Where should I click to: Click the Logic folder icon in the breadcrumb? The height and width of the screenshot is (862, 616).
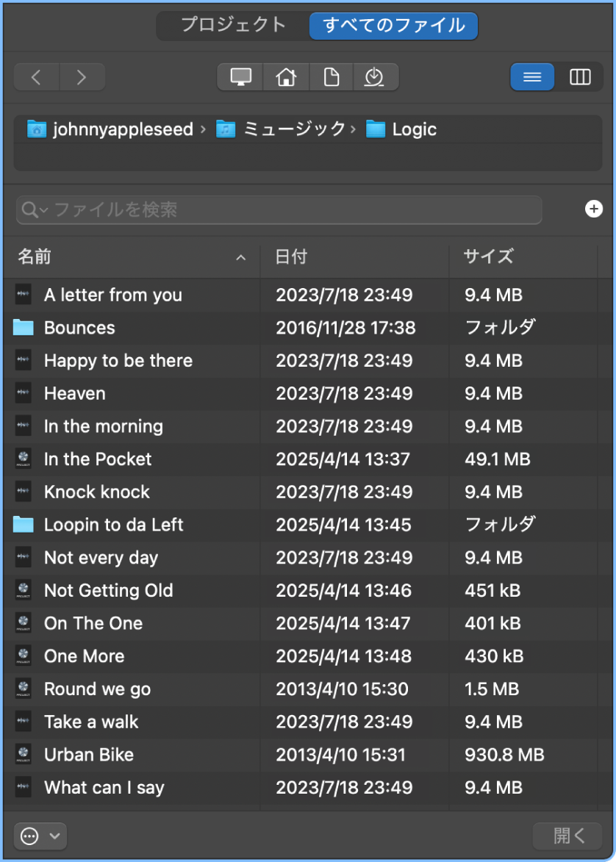[377, 129]
